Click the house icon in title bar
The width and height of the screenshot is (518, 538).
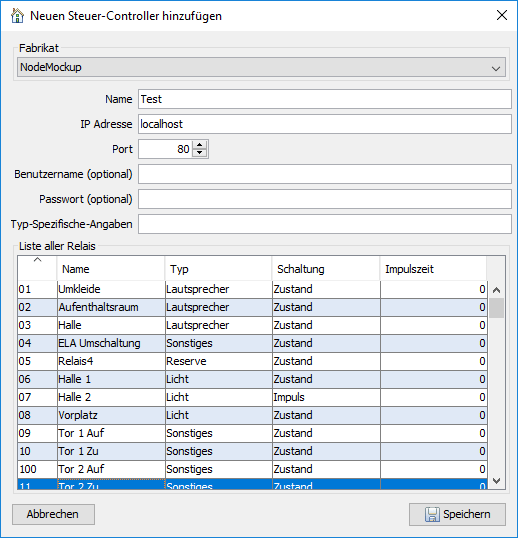[x=17, y=16]
